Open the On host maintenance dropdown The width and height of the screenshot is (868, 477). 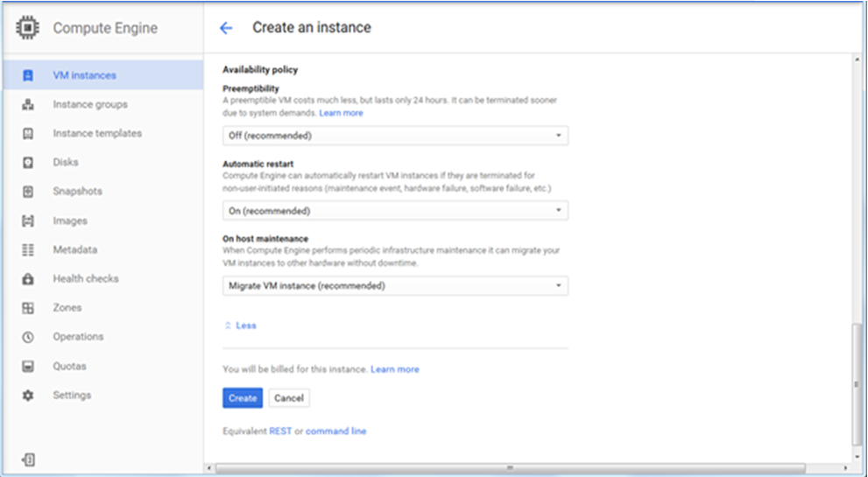(395, 286)
